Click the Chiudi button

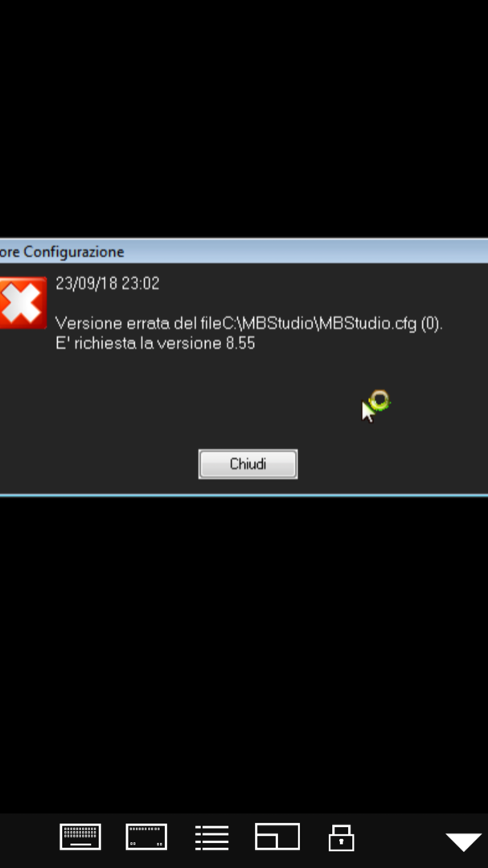point(248,464)
